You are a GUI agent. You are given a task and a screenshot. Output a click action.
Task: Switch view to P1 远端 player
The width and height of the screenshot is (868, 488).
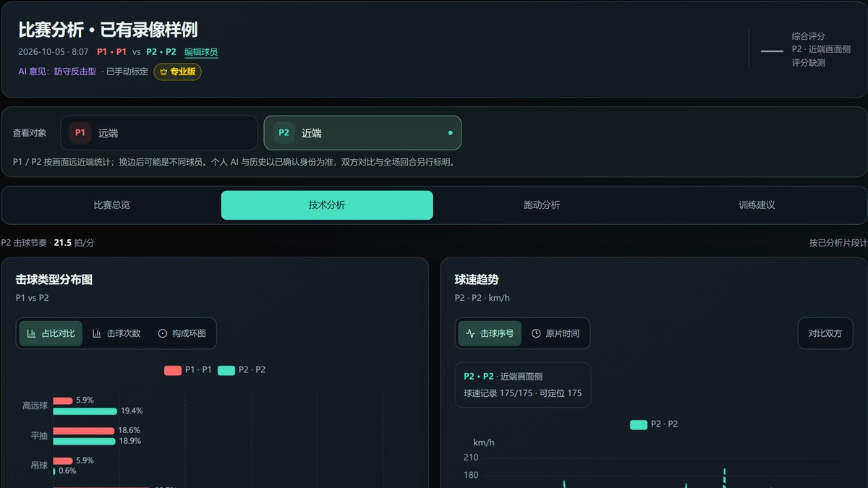click(x=159, y=133)
